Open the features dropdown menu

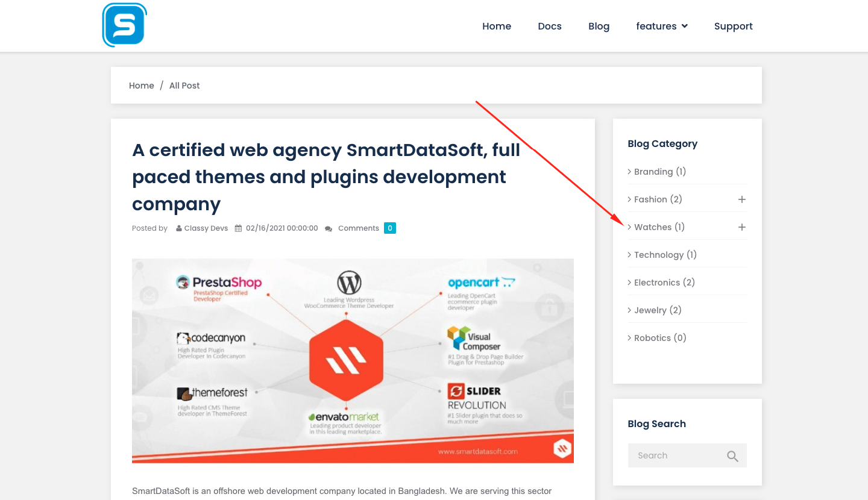pyautogui.click(x=662, y=26)
